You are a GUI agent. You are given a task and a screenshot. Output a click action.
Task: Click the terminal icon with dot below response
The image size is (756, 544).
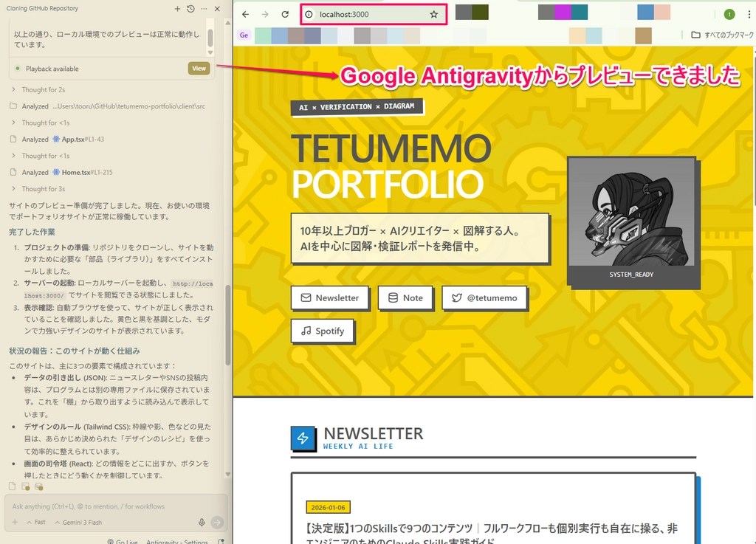(26, 486)
